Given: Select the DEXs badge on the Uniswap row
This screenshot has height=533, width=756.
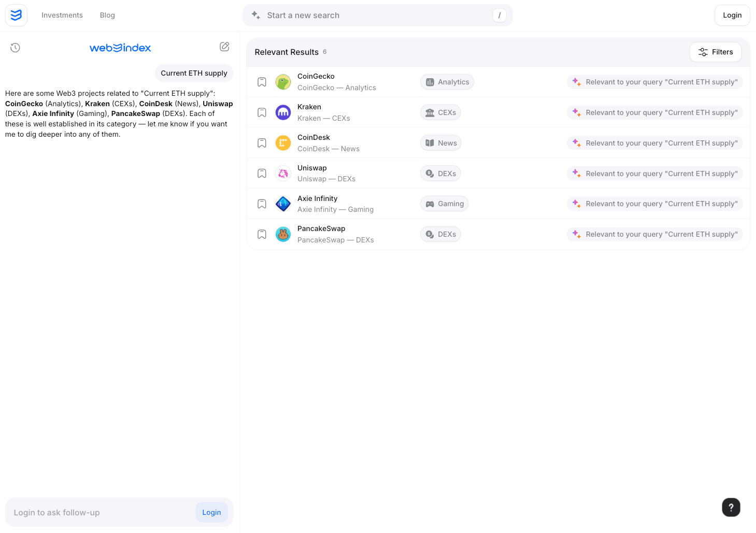Looking at the screenshot, I should (x=440, y=173).
